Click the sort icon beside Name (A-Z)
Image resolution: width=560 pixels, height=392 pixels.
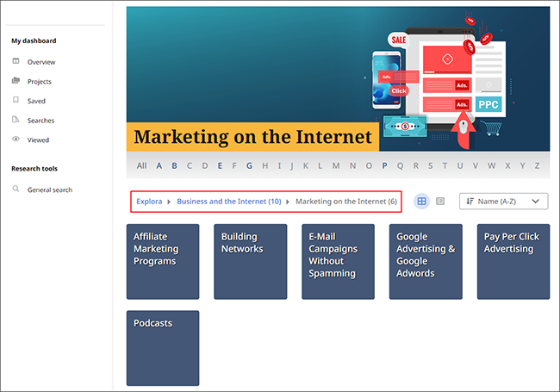[470, 202]
